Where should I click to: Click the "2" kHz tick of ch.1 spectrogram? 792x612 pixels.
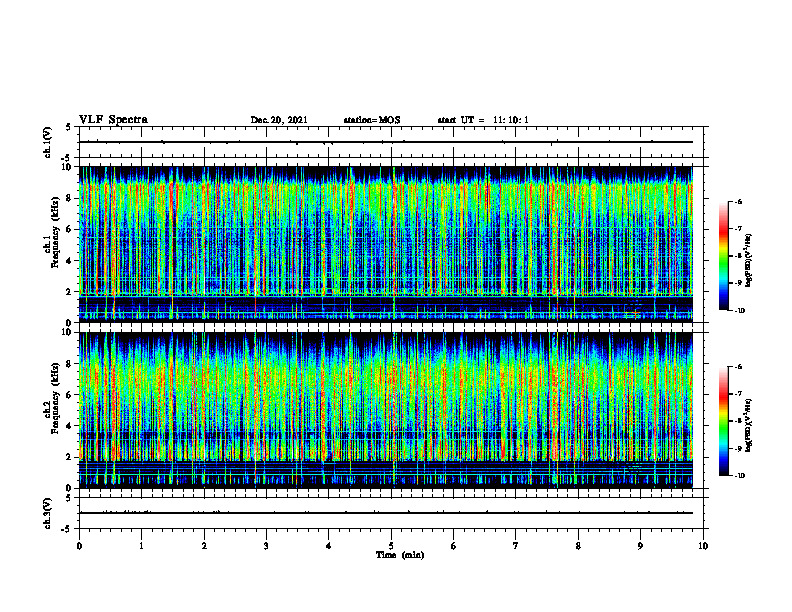70,291
